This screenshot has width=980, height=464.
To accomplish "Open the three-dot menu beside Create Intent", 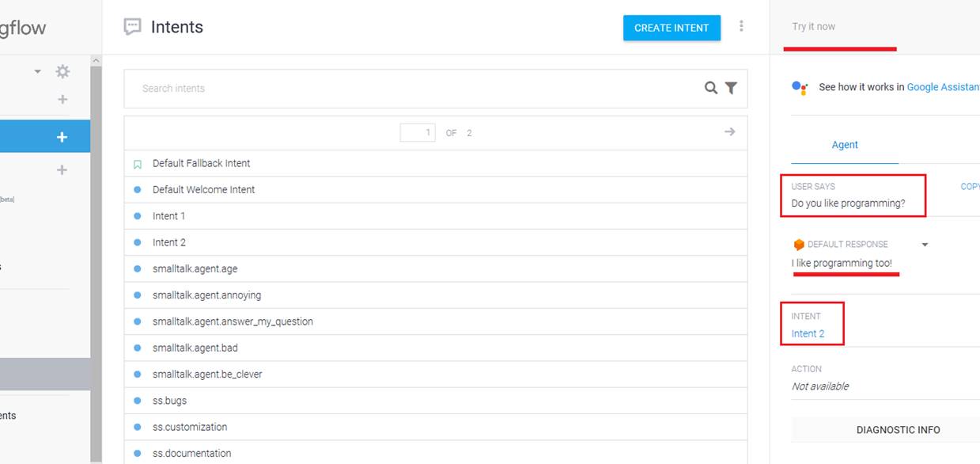I will [741, 26].
